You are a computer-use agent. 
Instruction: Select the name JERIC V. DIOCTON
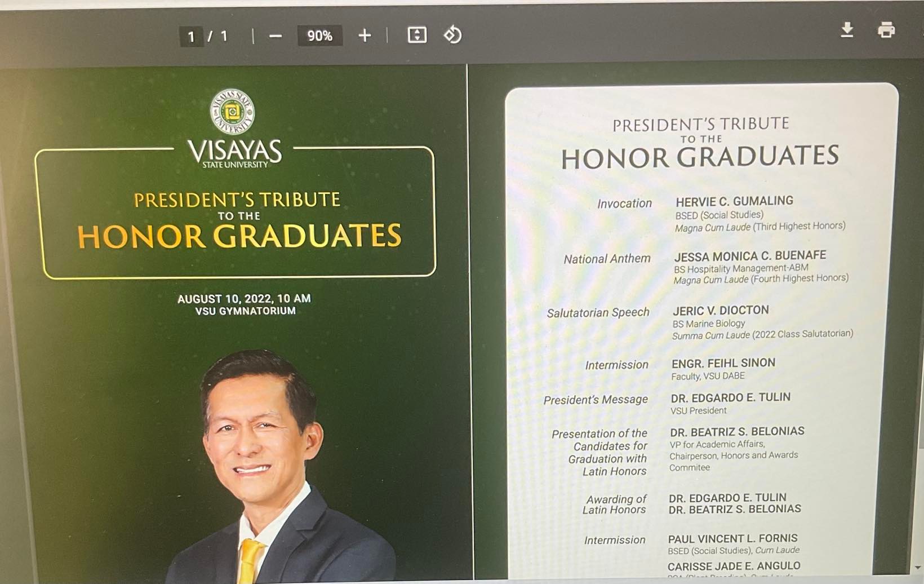point(721,311)
